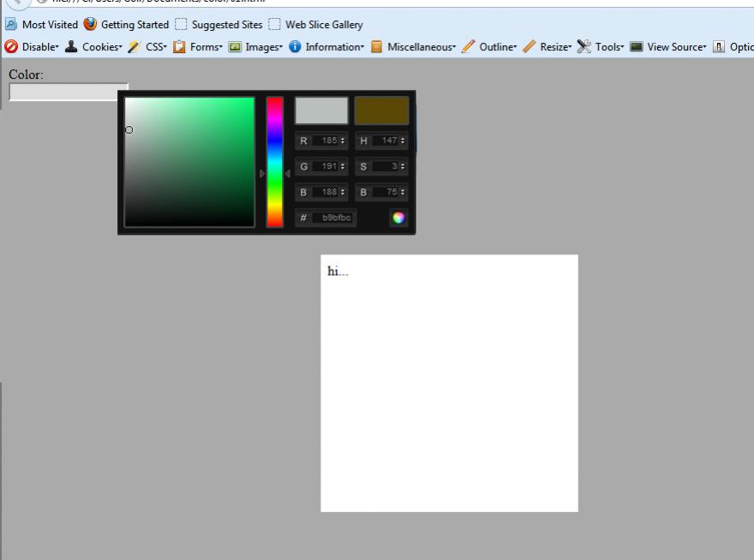Open the Getting Started bookmark

tap(127, 25)
